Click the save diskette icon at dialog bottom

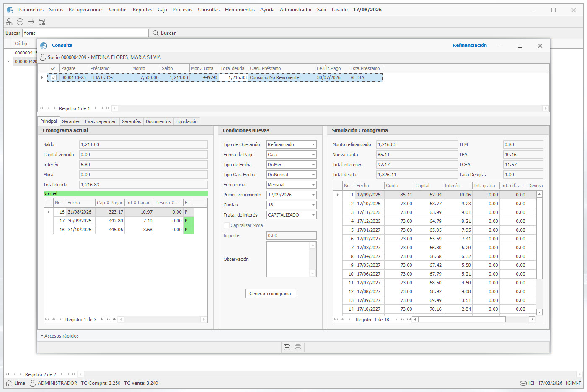click(287, 347)
